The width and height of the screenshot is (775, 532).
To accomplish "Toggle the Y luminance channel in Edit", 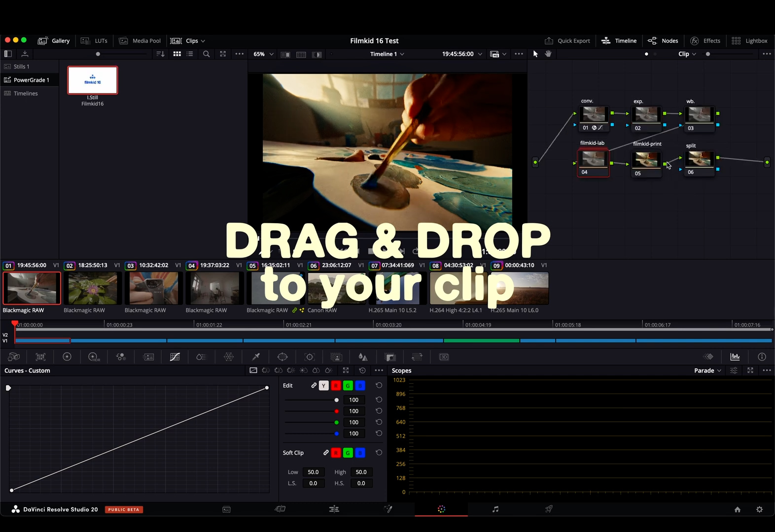I will (x=323, y=386).
